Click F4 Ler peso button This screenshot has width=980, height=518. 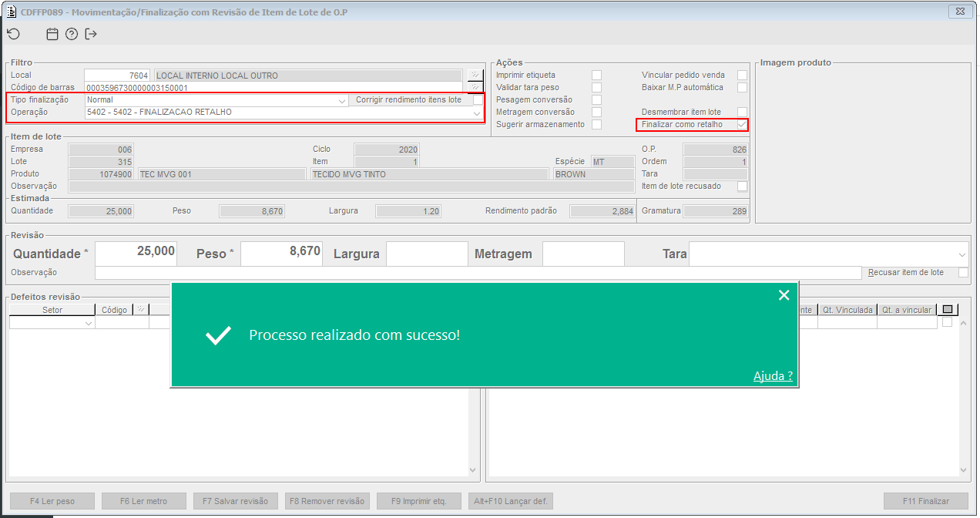click(52, 501)
